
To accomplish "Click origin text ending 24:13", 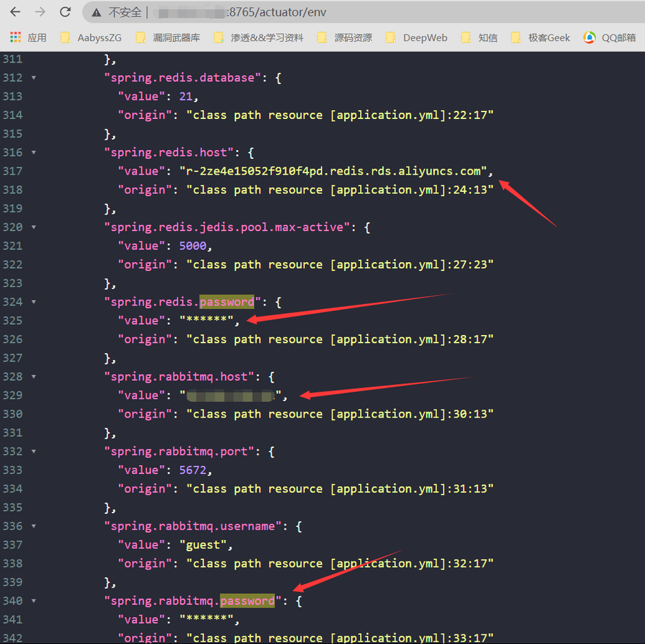I will (340, 190).
